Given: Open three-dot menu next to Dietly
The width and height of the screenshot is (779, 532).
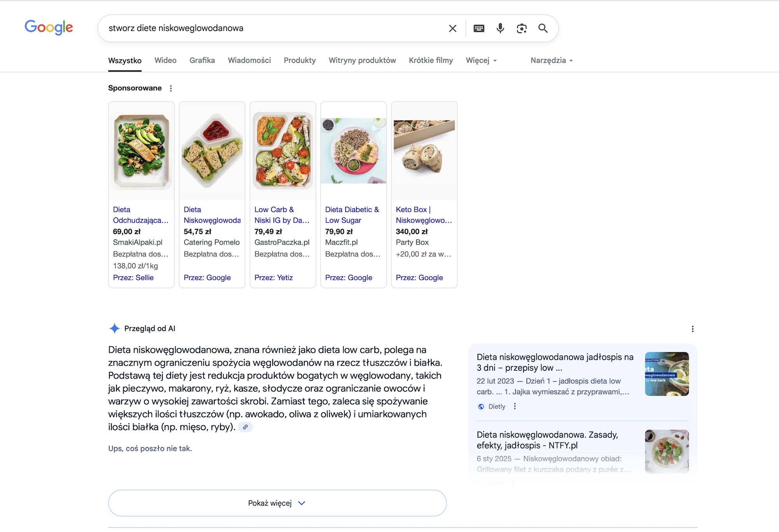Looking at the screenshot, I should tap(515, 406).
